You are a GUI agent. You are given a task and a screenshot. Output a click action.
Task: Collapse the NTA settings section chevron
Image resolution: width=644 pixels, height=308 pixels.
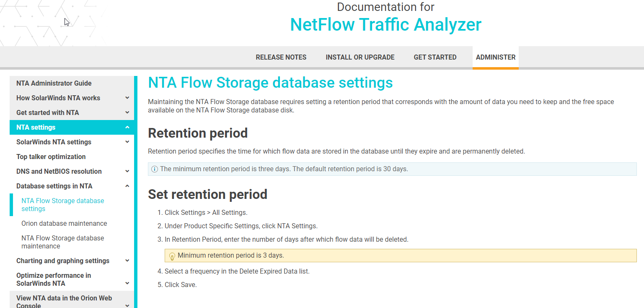click(x=127, y=127)
